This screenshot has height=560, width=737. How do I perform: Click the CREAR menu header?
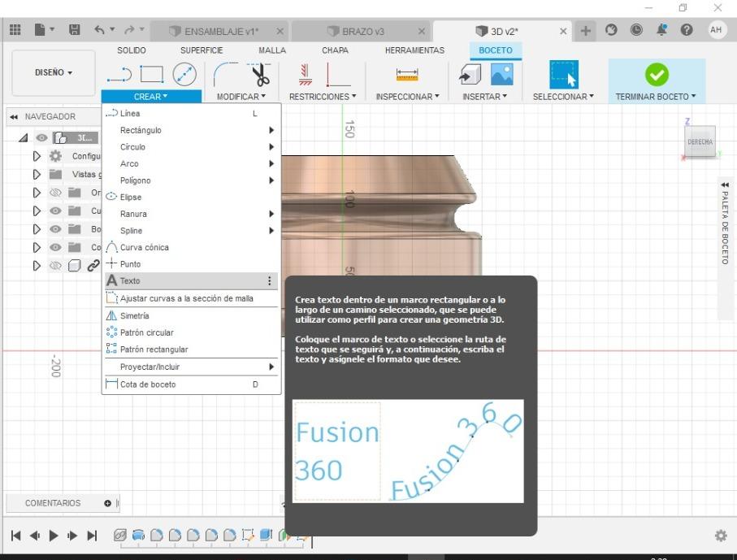[151, 97]
